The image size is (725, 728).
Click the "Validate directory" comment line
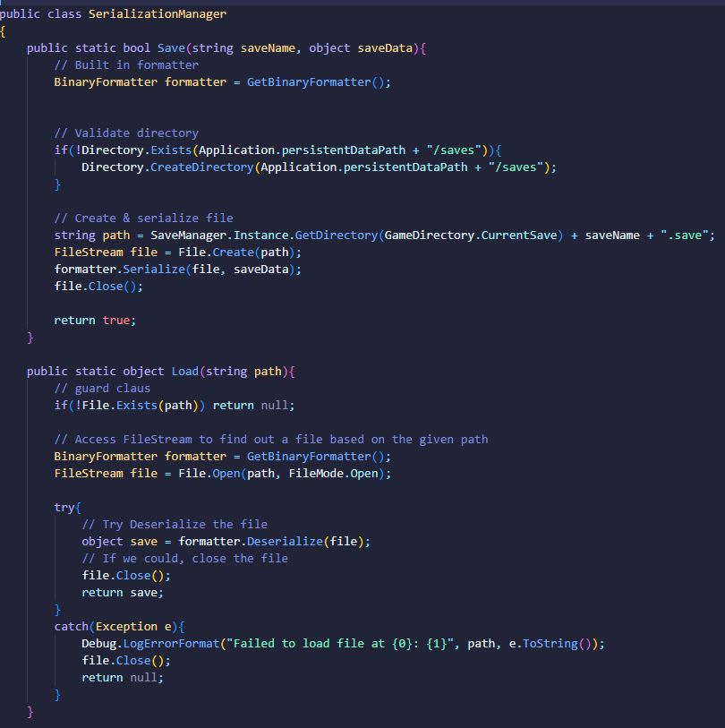[126, 133]
